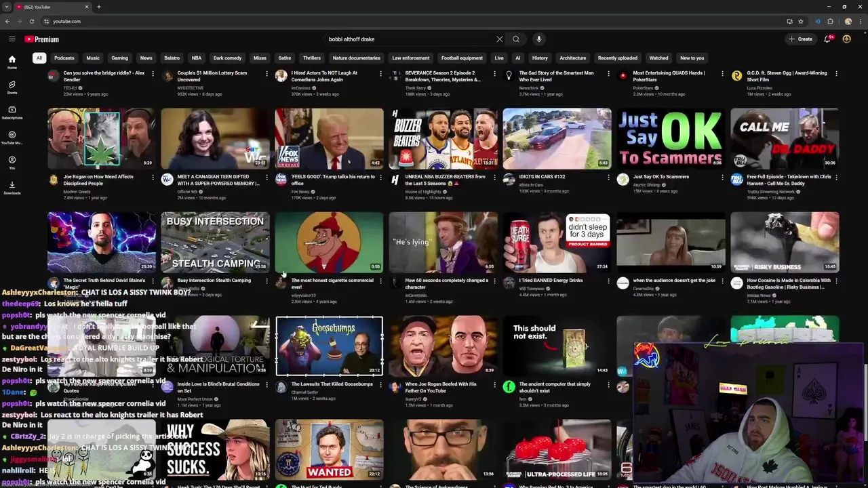Open 'The ancient computer that simply shouldn't exist'
Screen dimensions: 868x488
pos(555,387)
